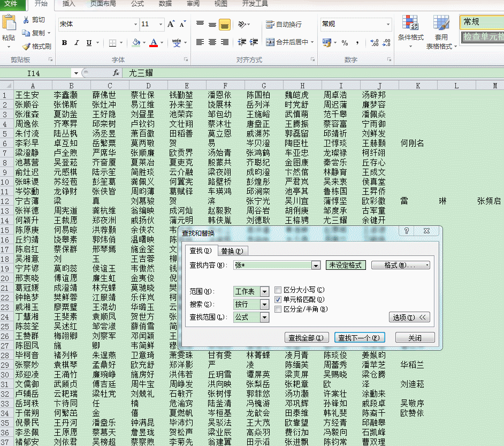Click 查找下一个 Find Next button
This screenshot has width=504, height=446.
[360, 338]
